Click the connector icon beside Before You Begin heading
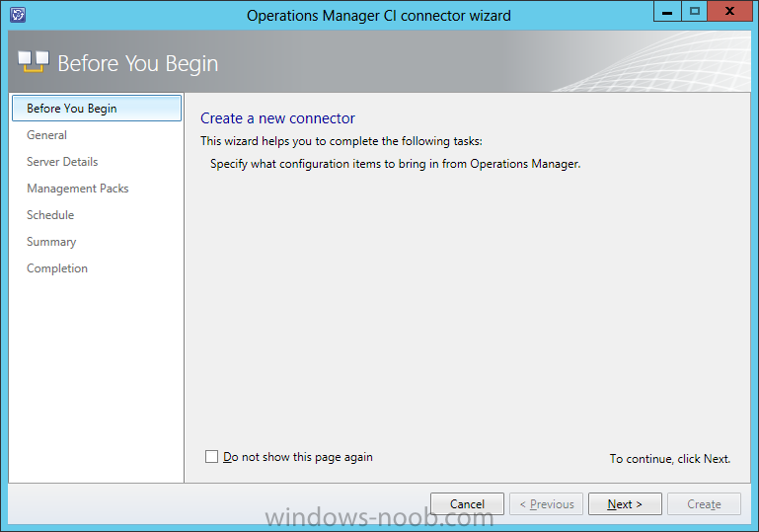This screenshot has height=532, width=759. pos(34,61)
